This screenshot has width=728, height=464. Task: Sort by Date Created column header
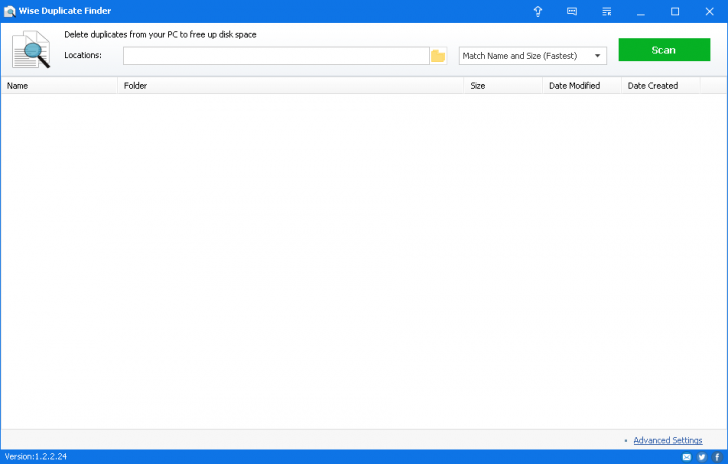tap(661, 85)
